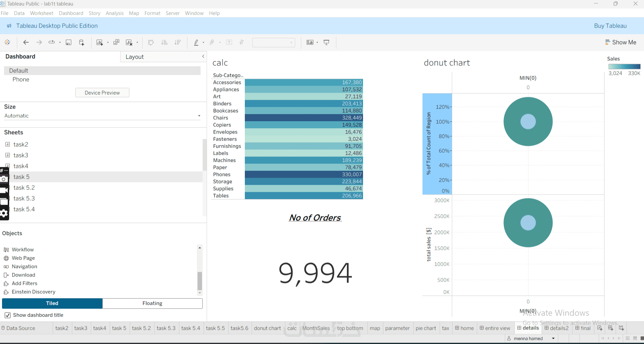Open the menna hamed user dropdown
This screenshot has height=344, width=644.
tap(531, 338)
